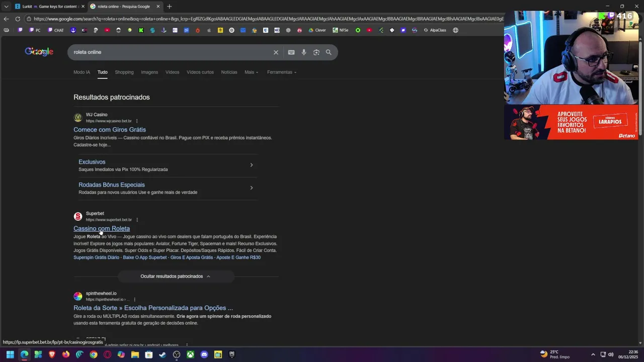
Task: Open Epic Games launcher from the taskbar
Action: click(x=232, y=354)
